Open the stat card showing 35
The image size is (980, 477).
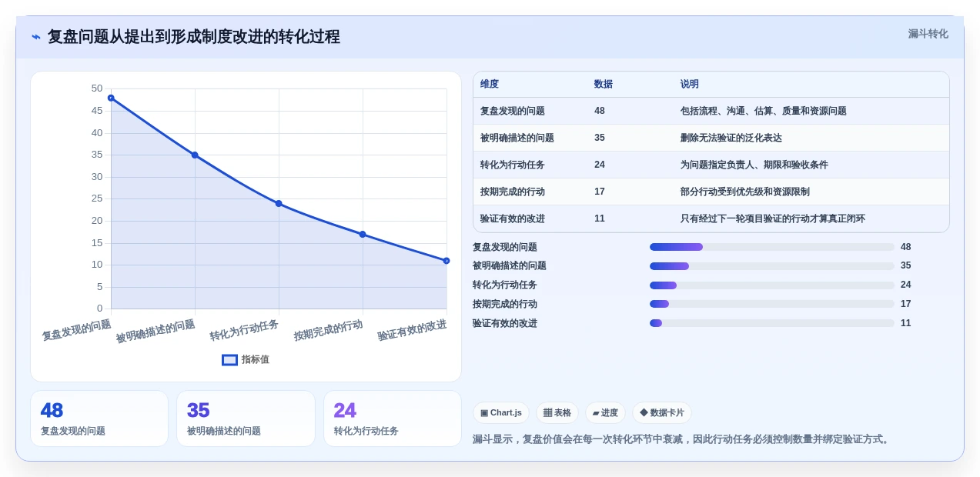tap(246, 419)
